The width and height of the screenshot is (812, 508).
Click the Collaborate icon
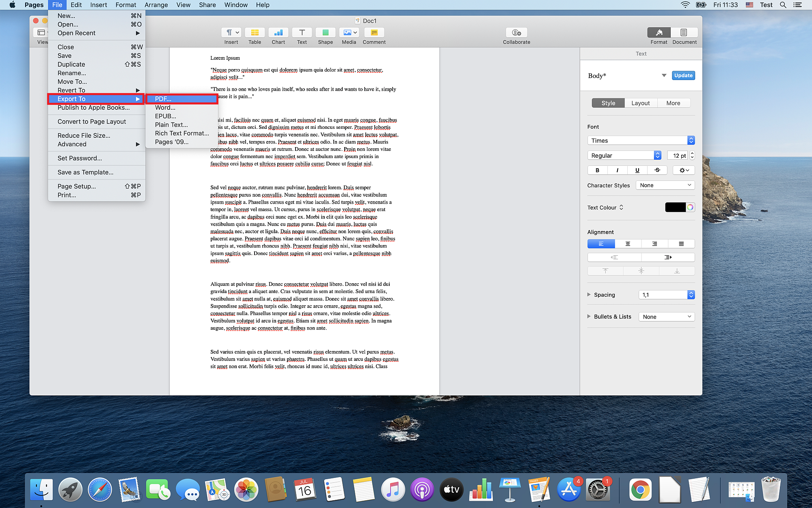point(516,33)
